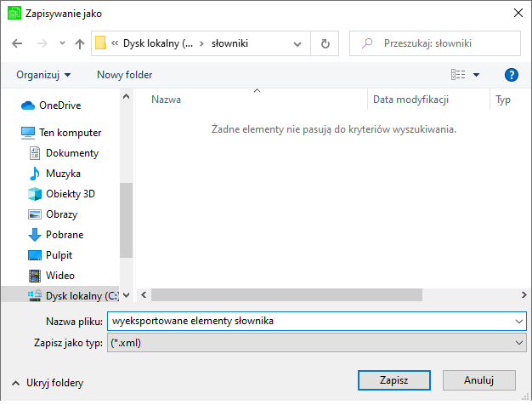Open the view options dropdown arrow

tap(477, 75)
